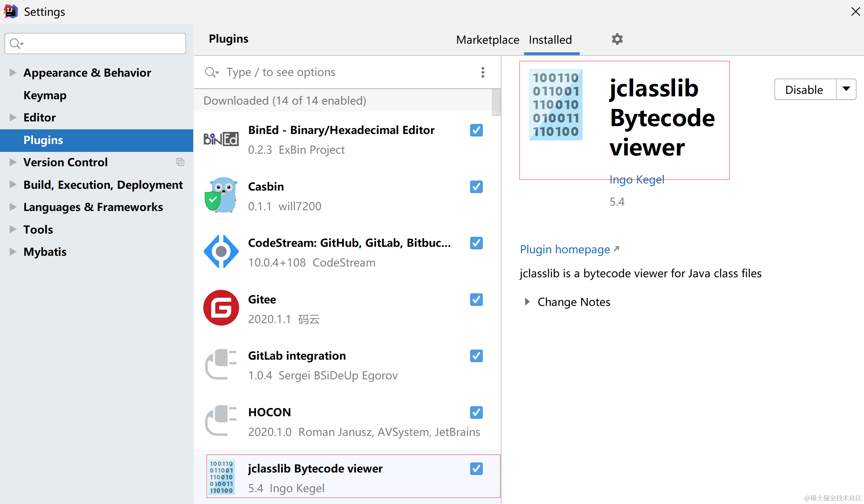
Task: Expand Appearance & Behavior tree node
Action: (x=13, y=73)
